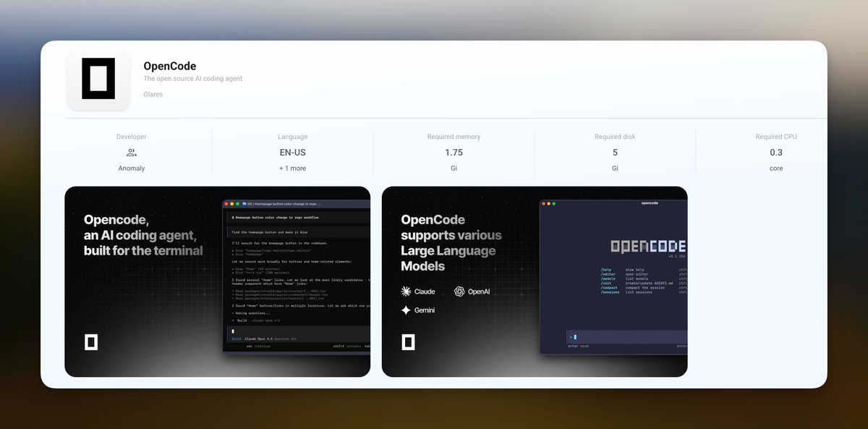Click the Gemini logo in second screenshot
This screenshot has width=868, height=429.
coord(407,310)
